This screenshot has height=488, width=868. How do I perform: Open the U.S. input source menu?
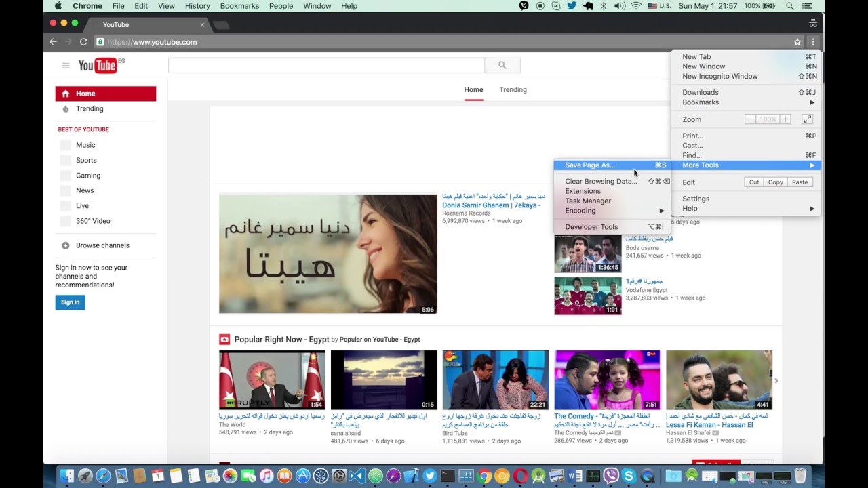tap(659, 6)
